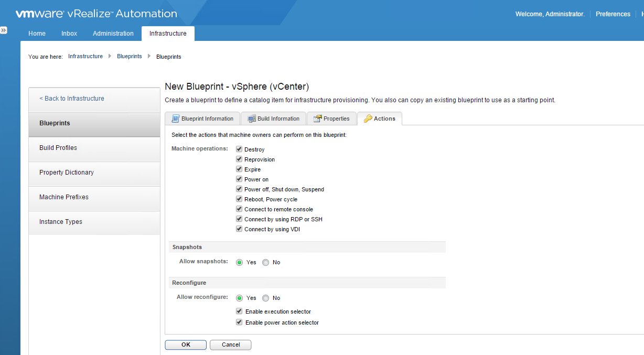Click the New Blueprint - vSphere (vCenter) heading
This screenshot has height=355, width=644.
[237, 87]
